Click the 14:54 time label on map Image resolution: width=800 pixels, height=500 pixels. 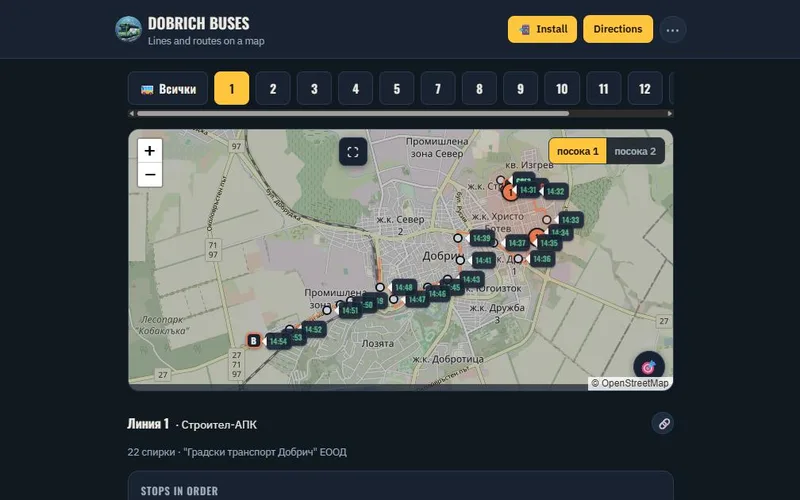tap(278, 341)
